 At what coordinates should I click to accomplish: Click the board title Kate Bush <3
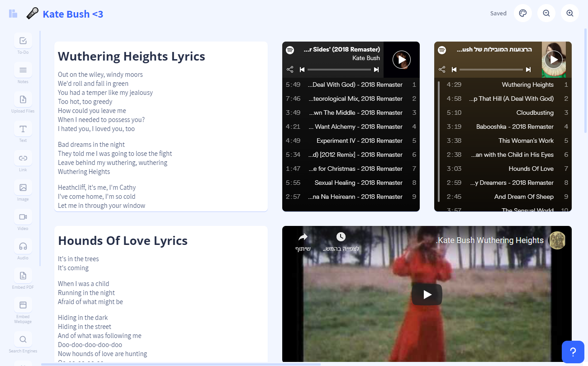(x=73, y=14)
